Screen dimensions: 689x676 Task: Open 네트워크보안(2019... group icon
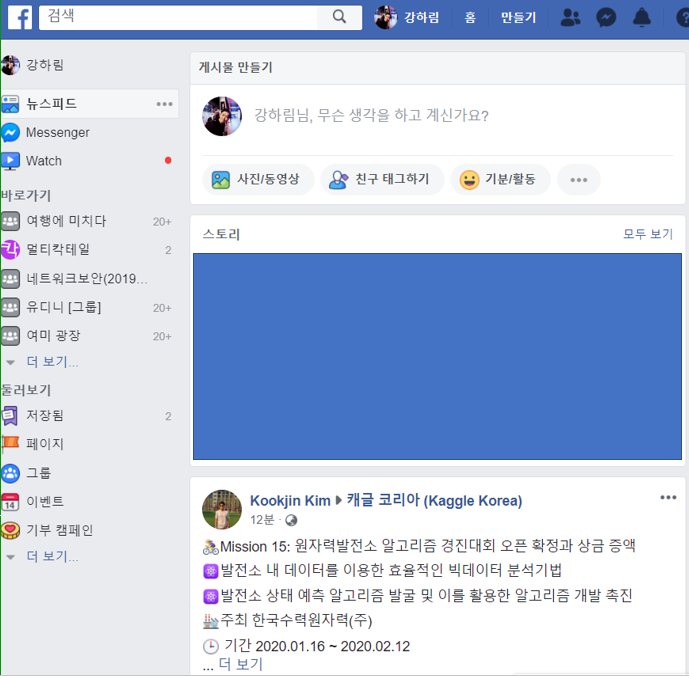[10, 279]
